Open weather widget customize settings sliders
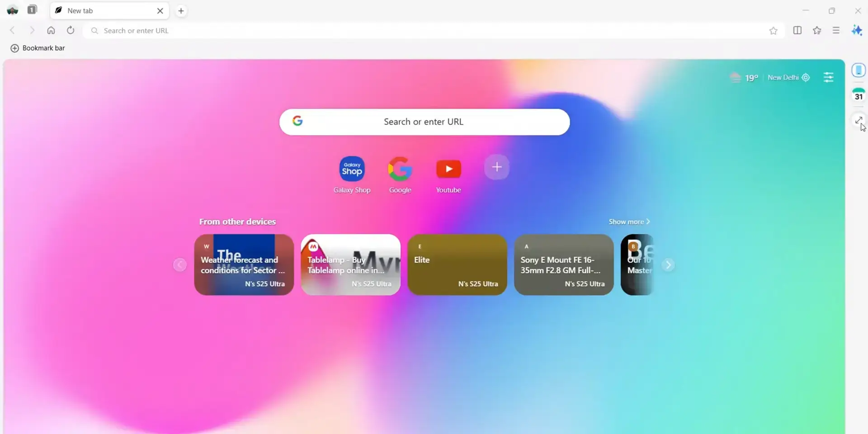The height and width of the screenshot is (434, 868). (x=829, y=77)
